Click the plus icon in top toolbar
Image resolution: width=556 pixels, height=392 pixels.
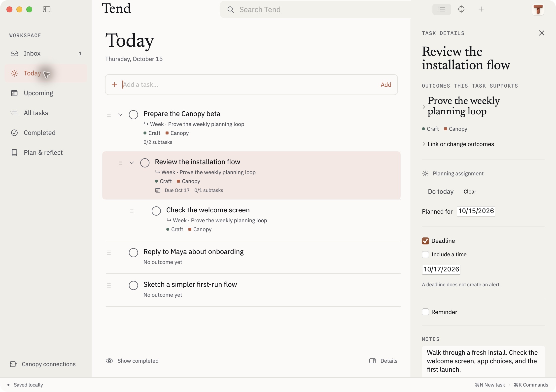[481, 9]
